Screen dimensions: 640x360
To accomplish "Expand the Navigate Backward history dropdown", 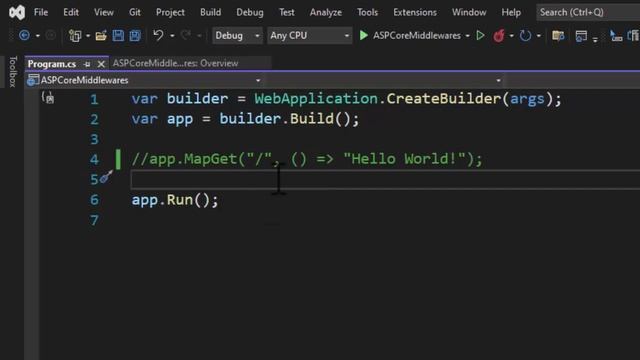I will [x=38, y=36].
